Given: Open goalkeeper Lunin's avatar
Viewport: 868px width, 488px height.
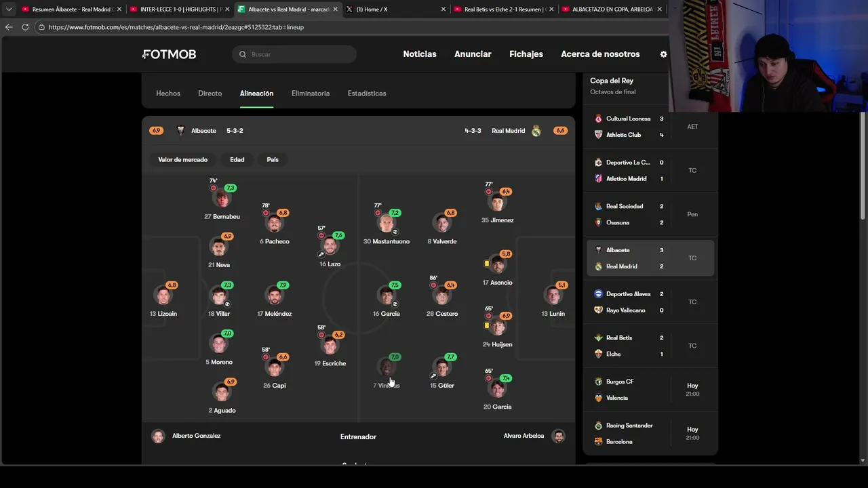Looking at the screenshot, I should [553, 296].
